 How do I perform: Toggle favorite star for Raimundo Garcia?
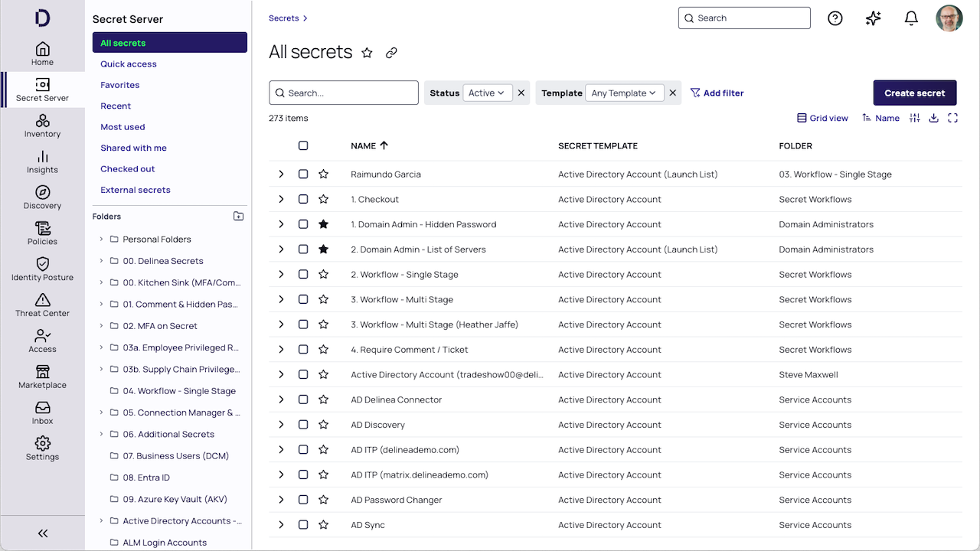pos(323,174)
